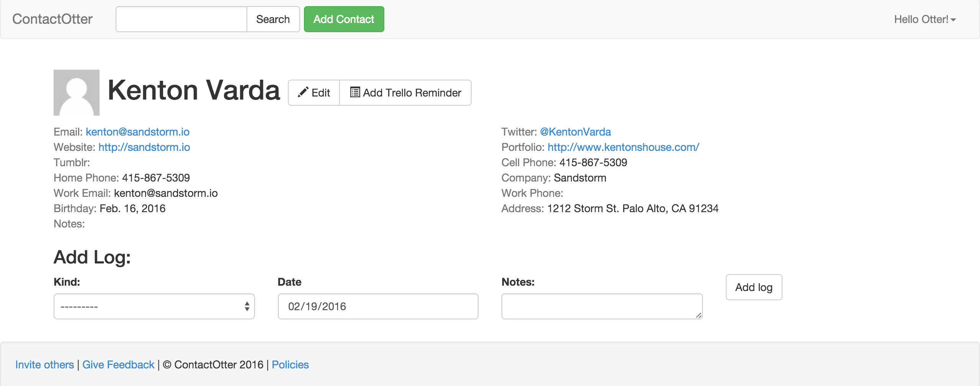Click into the log Notes textarea
This screenshot has width=980, height=386.
pos(602,306)
